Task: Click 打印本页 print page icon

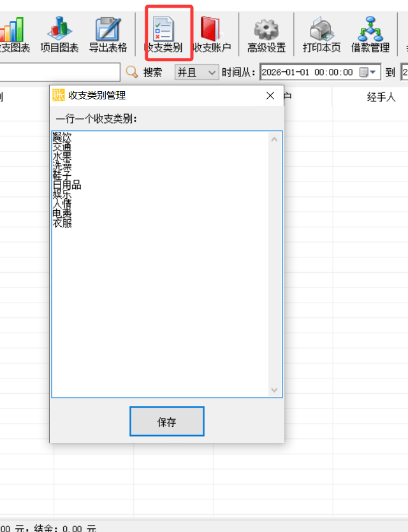Action: pyautogui.click(x=321, y=34)
